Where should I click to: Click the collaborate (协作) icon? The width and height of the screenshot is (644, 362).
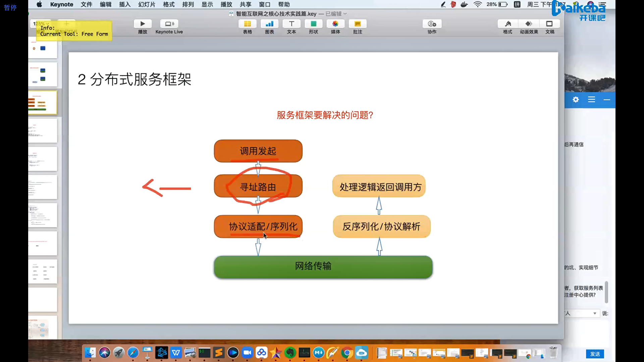click(x=432, y=24)
